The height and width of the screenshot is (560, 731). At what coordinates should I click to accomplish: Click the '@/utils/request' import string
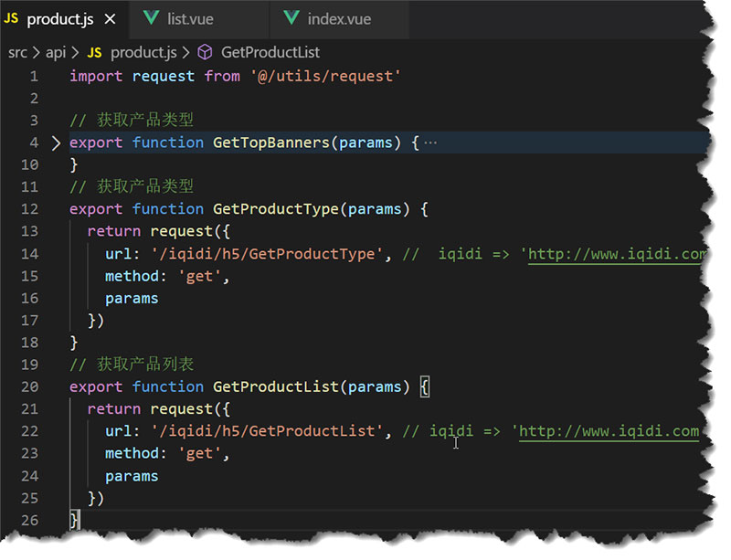[x=325, y=77]
